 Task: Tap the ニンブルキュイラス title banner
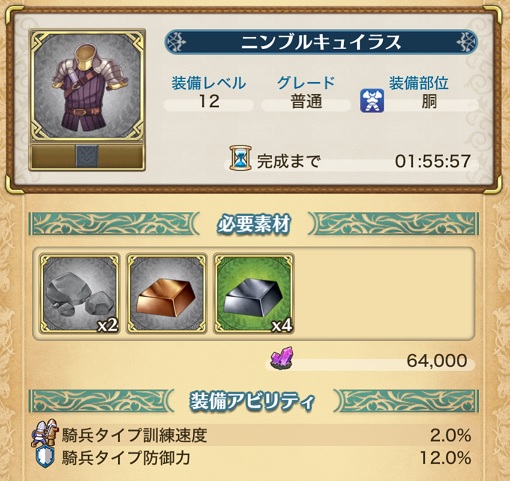[321, 42]
